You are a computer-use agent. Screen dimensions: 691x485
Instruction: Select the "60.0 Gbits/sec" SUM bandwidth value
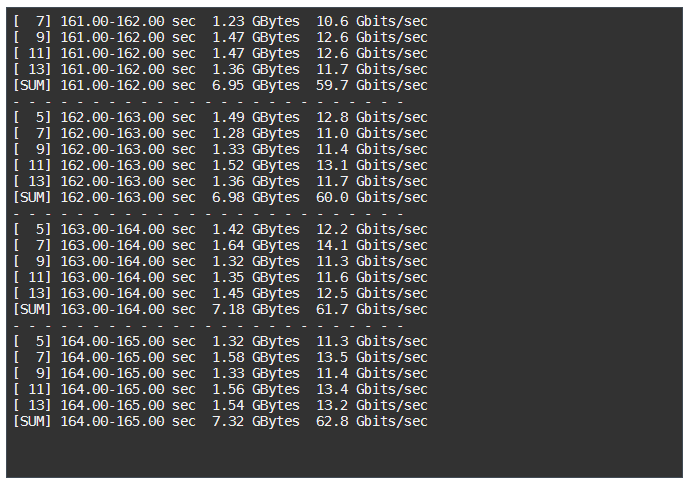(x=372, y=197)
